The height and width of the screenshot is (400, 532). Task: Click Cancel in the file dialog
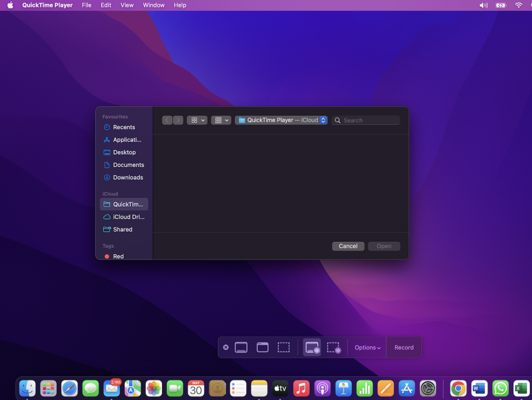click(348, 246)
